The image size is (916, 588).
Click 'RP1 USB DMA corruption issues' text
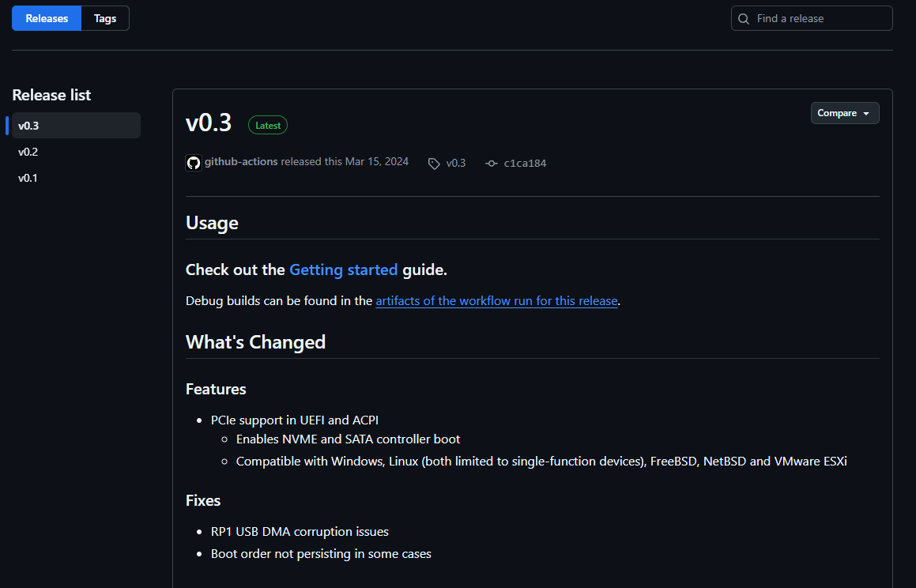(x=300, y=532)
